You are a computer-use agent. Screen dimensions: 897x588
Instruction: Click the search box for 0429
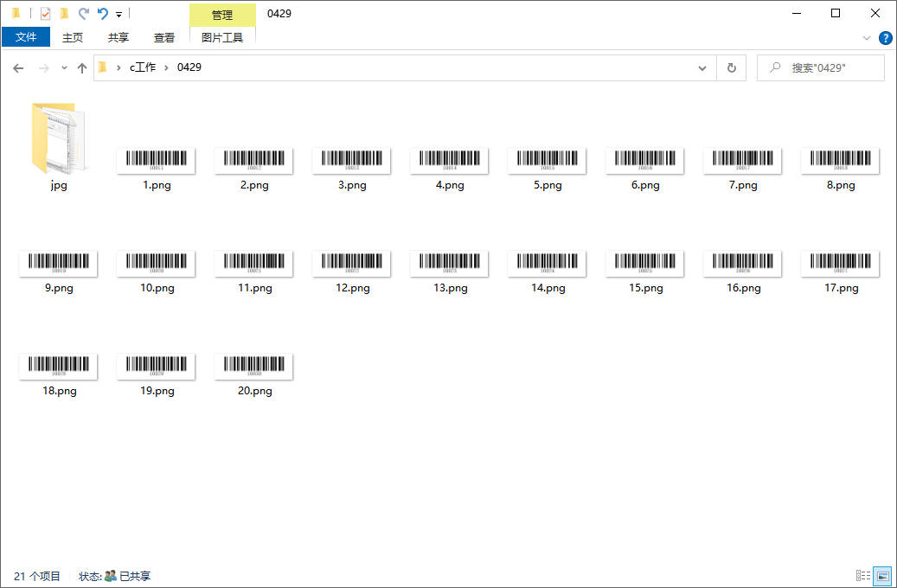click(821, 68)
